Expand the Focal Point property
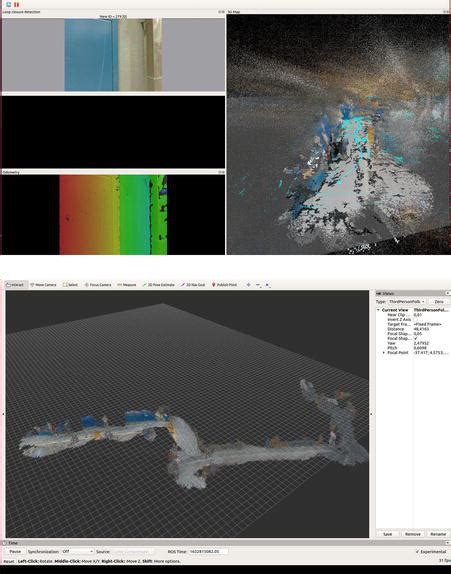This screenshot has height=574, width=451. tap(384, 353)
